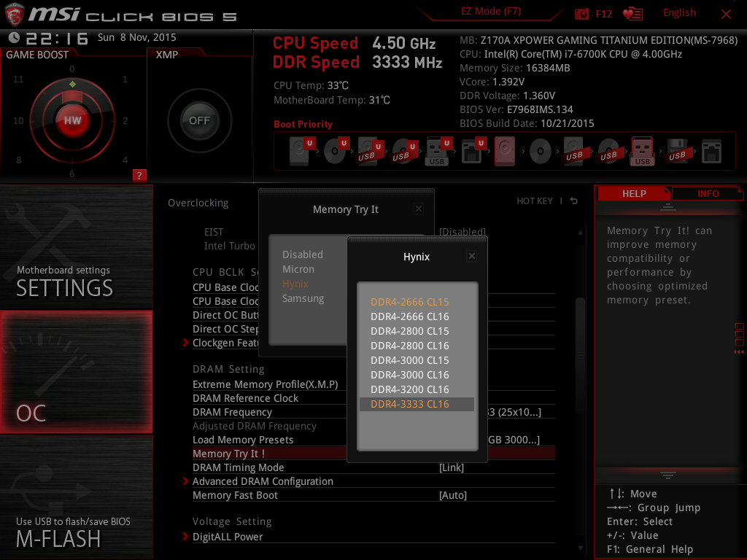
Task: Click the MSI dragon logo
Action: tap(15, 15)
